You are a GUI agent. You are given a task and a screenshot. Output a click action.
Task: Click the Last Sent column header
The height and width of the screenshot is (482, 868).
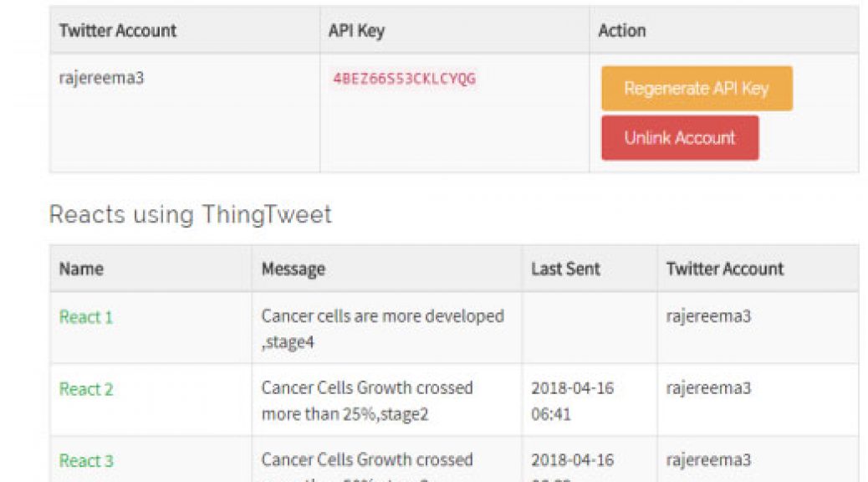565,269
